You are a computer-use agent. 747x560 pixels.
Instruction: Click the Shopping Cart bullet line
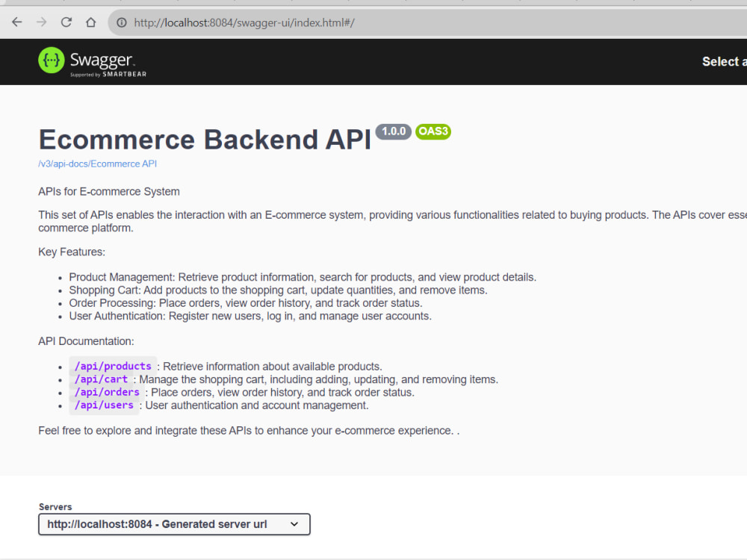coord(278,290)
